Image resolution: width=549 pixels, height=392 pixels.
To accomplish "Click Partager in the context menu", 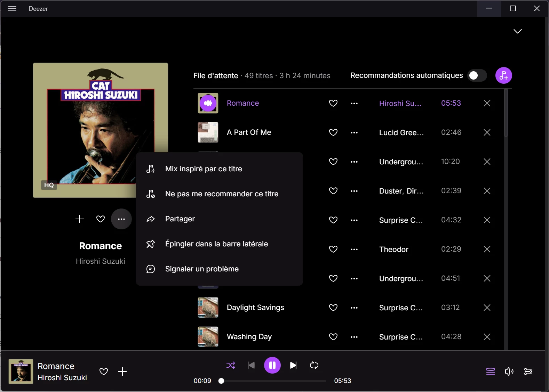I will (220, 219).
